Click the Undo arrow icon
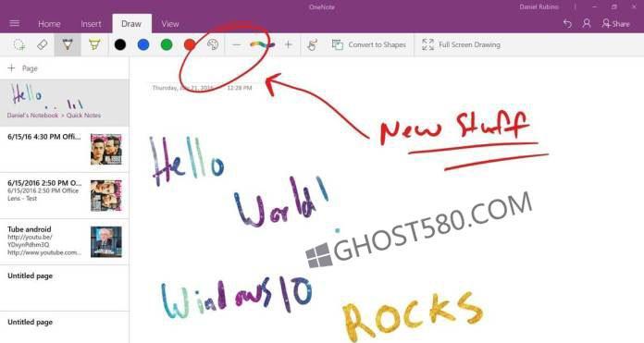Image resolution: width=644 pixels, height=343 pixels. click(567, 24)
